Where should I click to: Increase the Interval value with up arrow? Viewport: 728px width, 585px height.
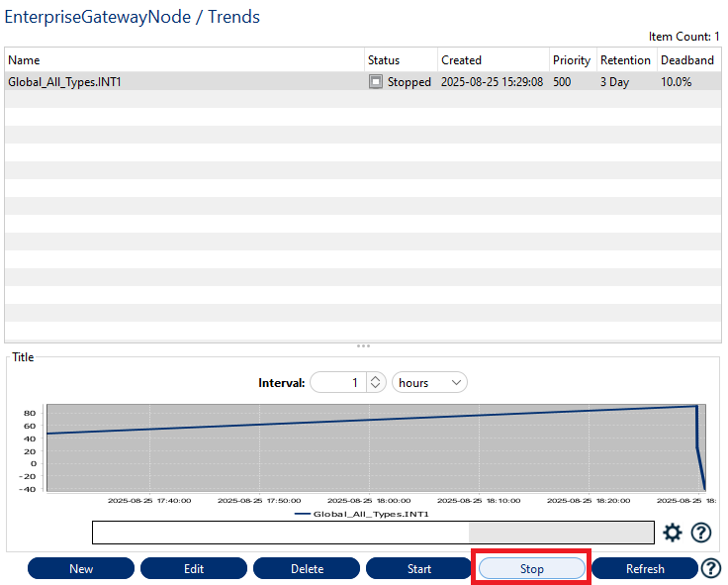coord(376,378)
